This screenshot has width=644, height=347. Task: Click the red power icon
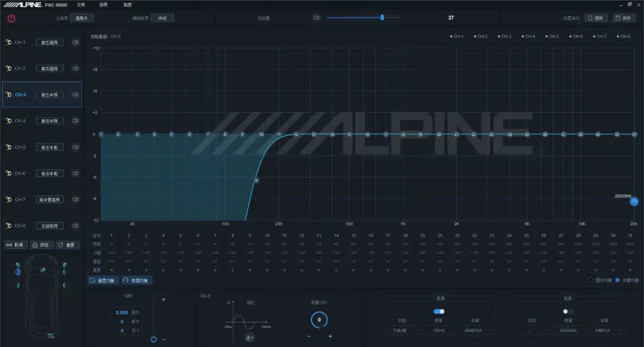11,18
